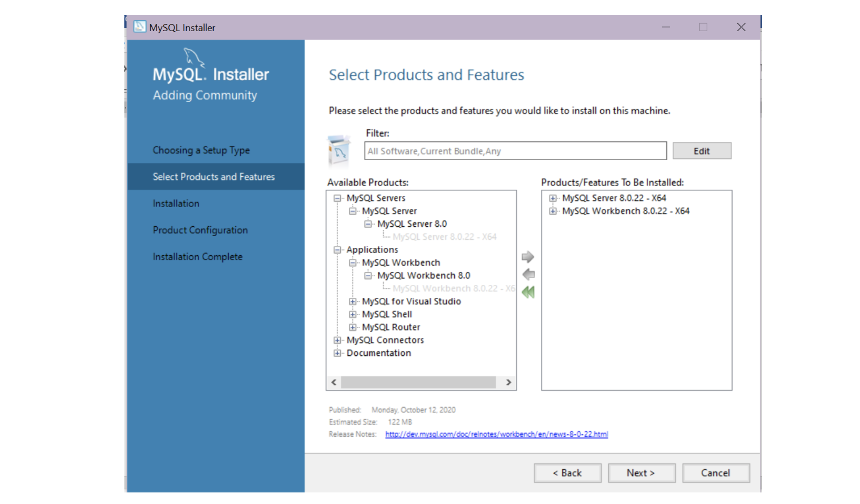This screenshot has width=860, height=504.
Task: Select MySQL for Visual Studio label
Action: coord(411,302)
